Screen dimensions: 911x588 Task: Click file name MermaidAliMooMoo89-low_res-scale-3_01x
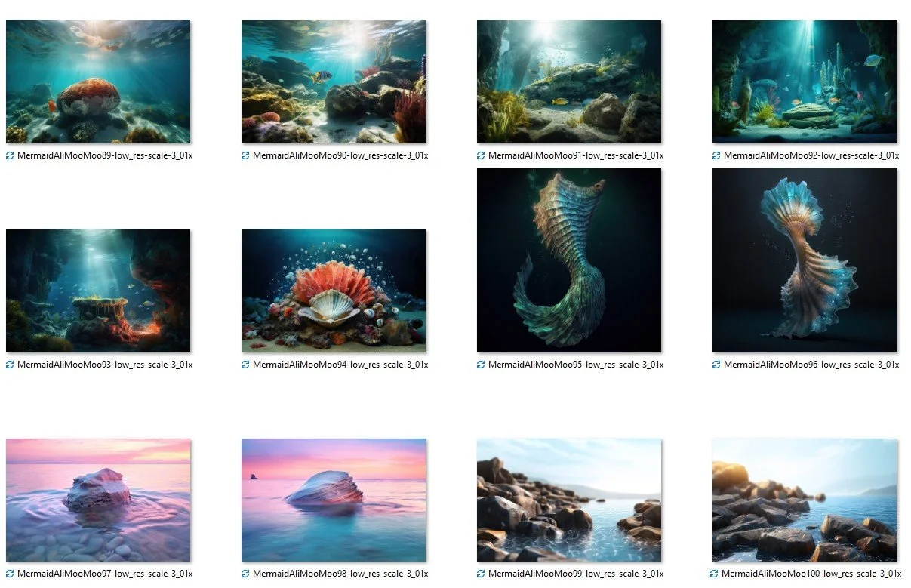105,155
